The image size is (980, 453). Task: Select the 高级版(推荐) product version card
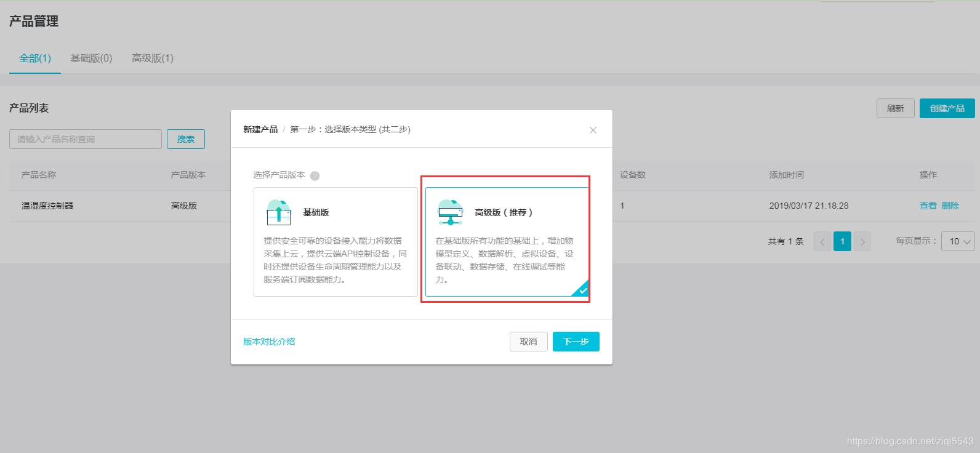[507, 242]
